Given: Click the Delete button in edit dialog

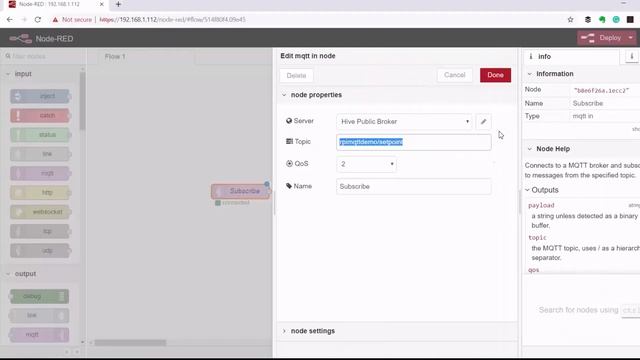Looking at the screenshot, I should pyautogui.click(x=296, y=76).
